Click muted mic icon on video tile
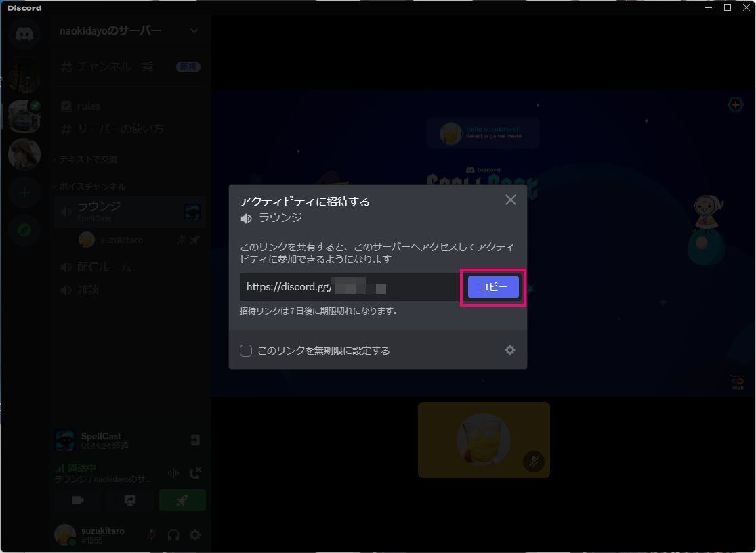This screenshot has width=756, height=553. point(533,462)
